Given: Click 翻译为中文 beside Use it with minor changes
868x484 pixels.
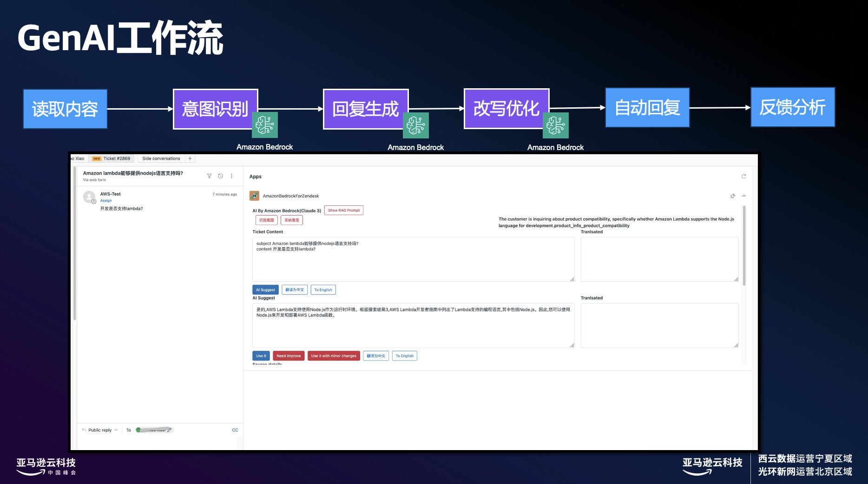Looking at the screenshot, I should [376, 356].
